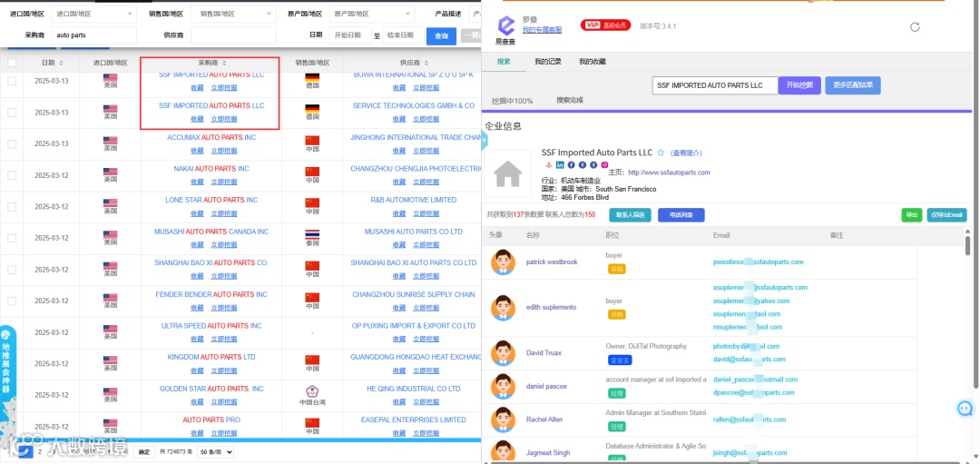The width and height of the screenshot is (980, 464).
Task: Open the 原产国/地区 dropdown filter
Action: [x=372, y=13]
